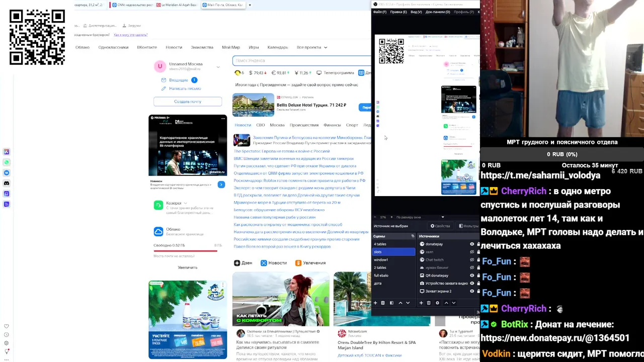Open the Файл menu in OBS
Screen dimensions: 644x362
click(x=379, y=12)
